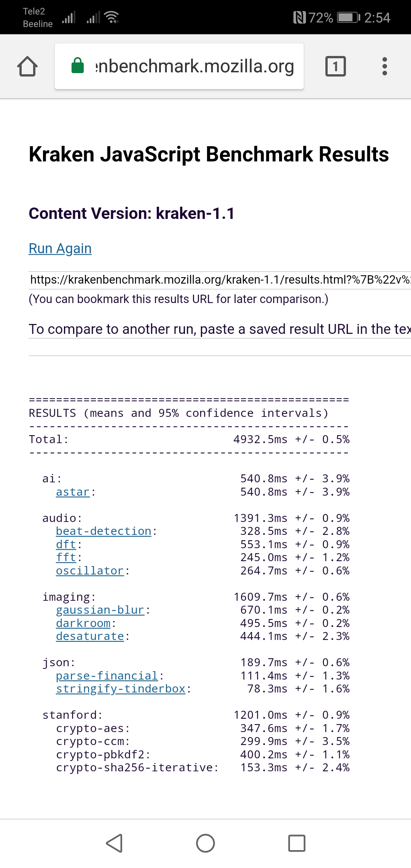Open the stringify-tinderbox test link

point(121,689)
